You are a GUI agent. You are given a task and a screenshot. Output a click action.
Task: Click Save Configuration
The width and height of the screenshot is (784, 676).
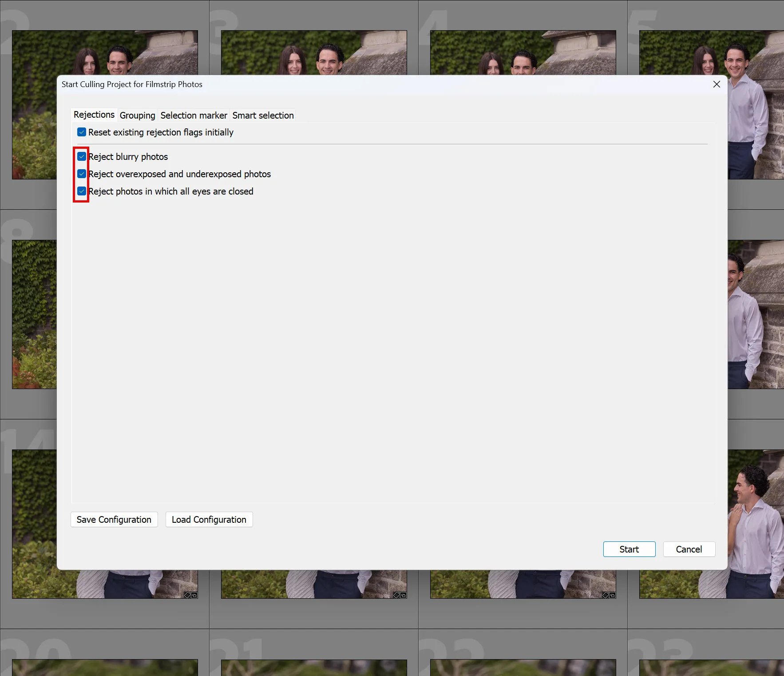click(x=114, y=519)
